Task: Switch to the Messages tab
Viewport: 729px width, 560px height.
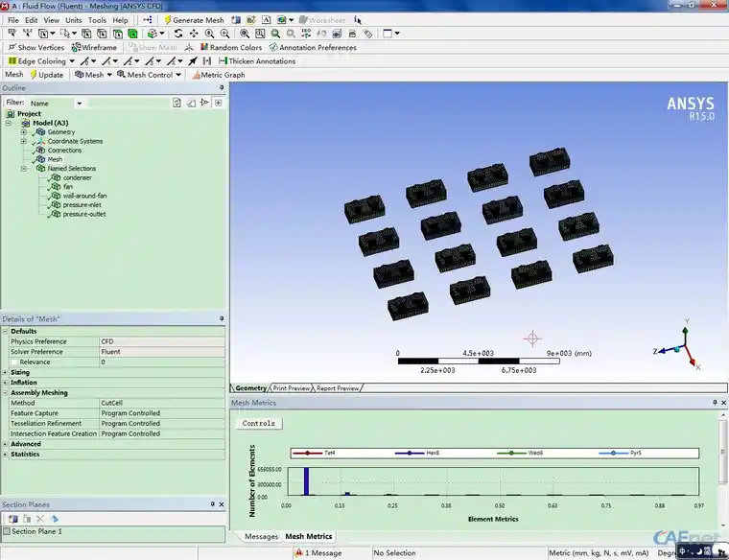Action: coord(261,536)
